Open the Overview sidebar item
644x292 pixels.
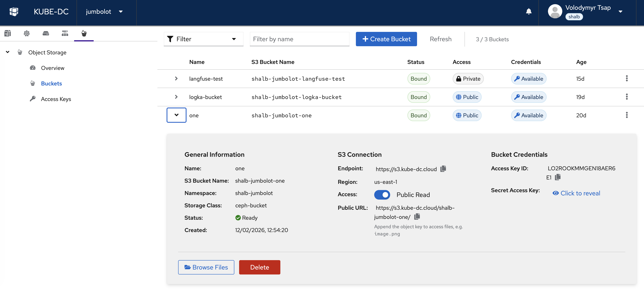(52, 68)
